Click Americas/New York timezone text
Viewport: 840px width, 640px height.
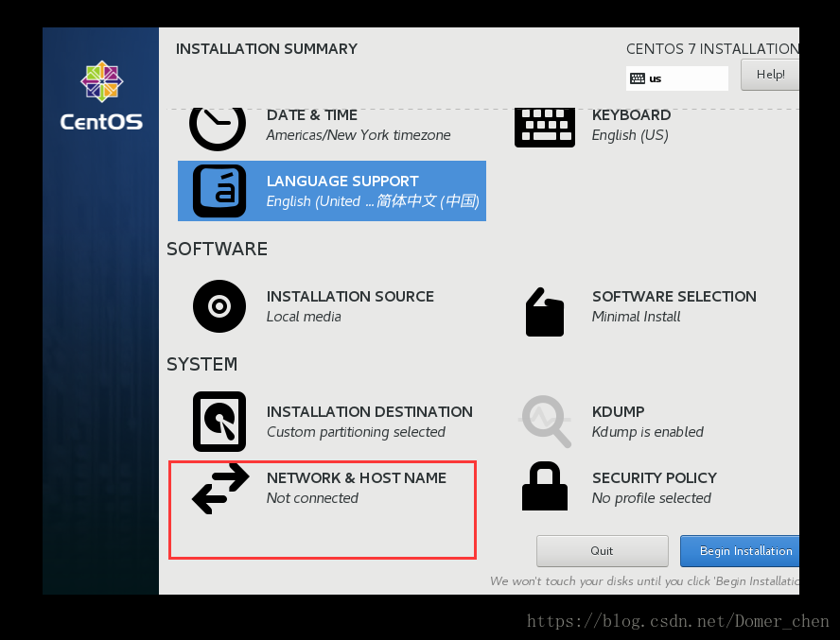point(359,135)
